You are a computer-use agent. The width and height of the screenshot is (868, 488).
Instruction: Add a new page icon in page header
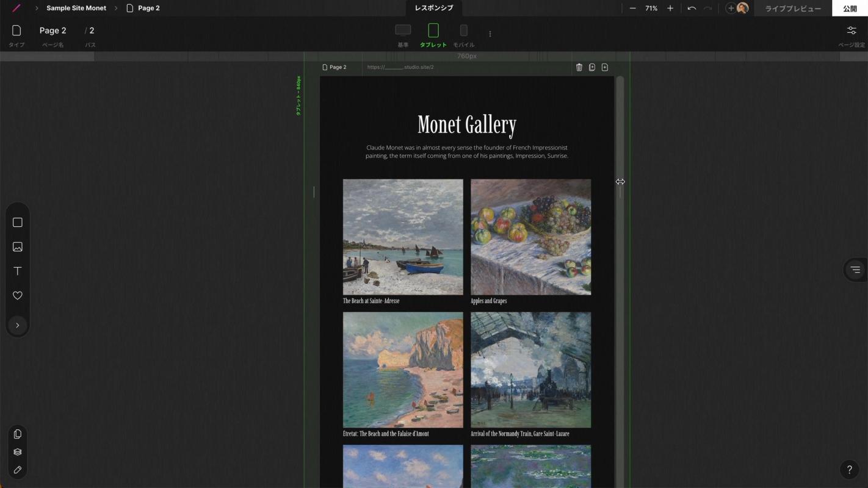click(605, 67)
